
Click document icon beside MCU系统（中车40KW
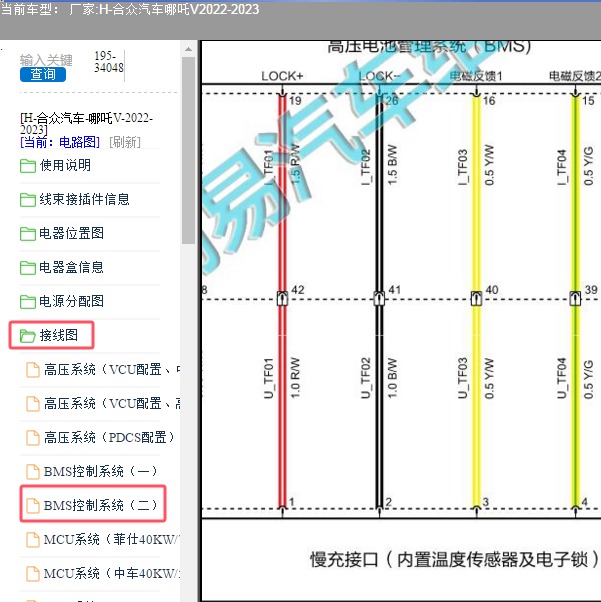pos(33,574)
